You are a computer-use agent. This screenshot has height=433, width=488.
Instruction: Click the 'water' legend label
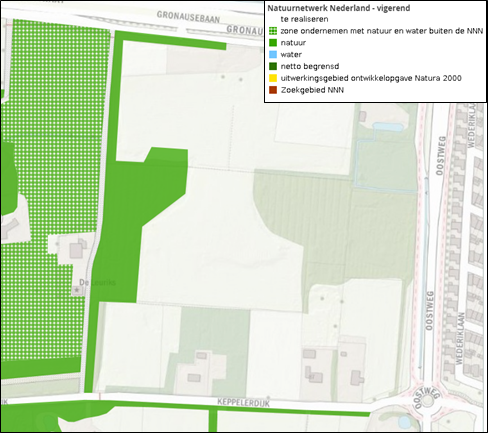pyautogui.click(x=291, y=54)
